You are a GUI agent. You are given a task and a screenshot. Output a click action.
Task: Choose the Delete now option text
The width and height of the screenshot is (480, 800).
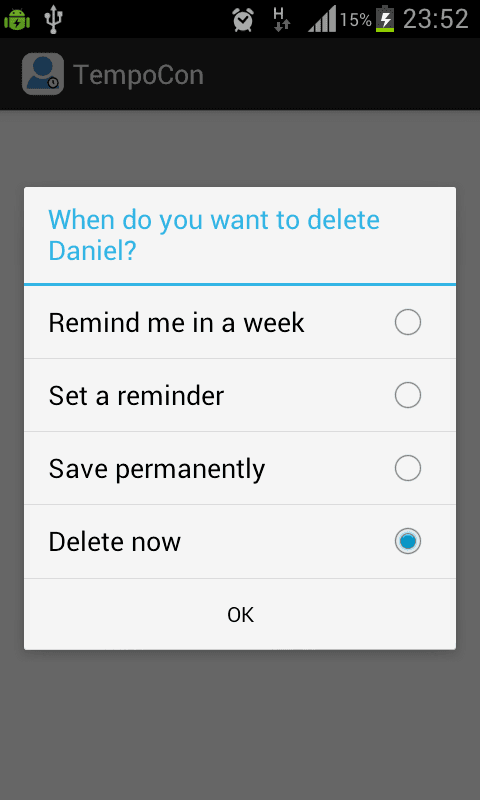coord(115,541)
